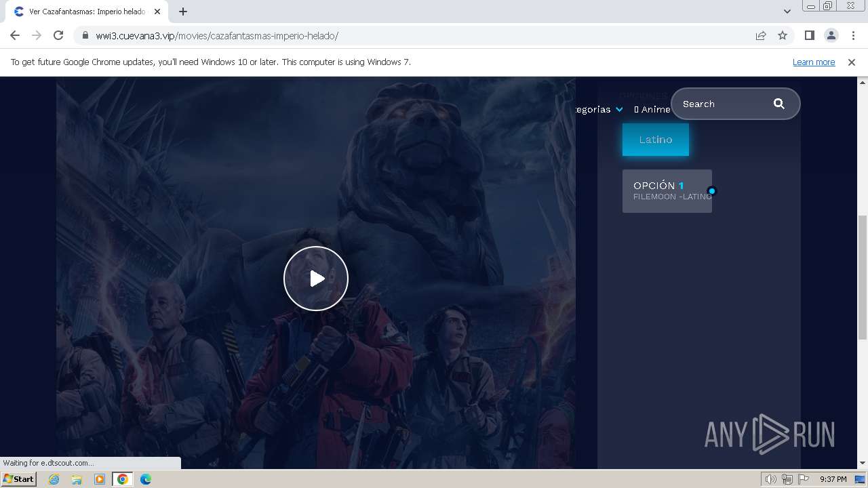Open the Chrome profile icon
Viewport: 868px width, 488px height.
[831, 35]
